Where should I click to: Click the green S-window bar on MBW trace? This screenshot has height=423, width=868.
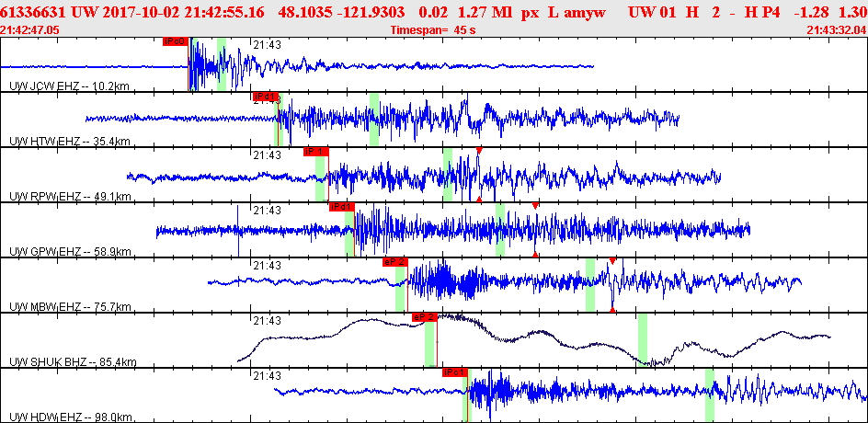point(590,286)
